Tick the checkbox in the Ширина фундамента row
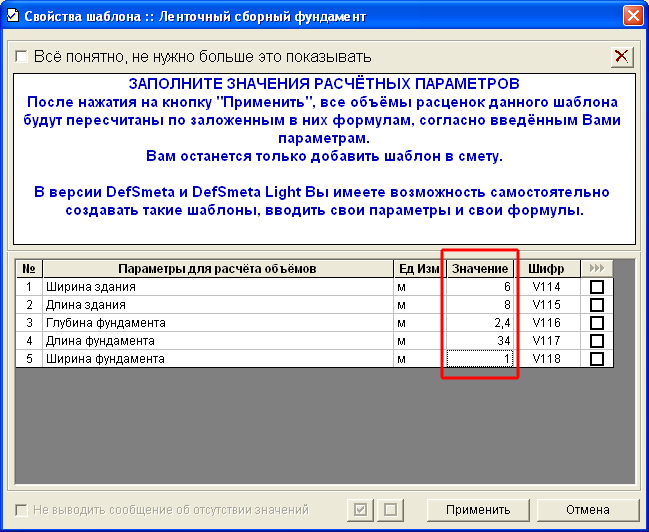The image size is (649, 532). tap(596, 359)
